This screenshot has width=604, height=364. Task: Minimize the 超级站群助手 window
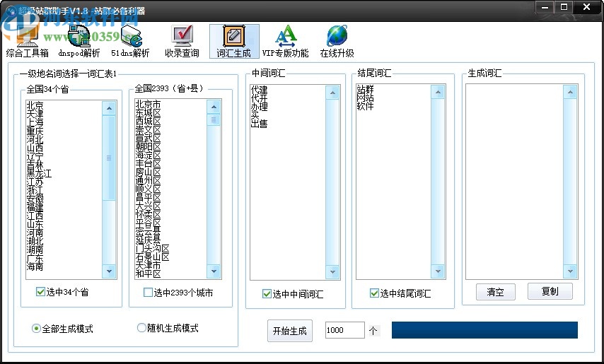click(x=545, y=7)
